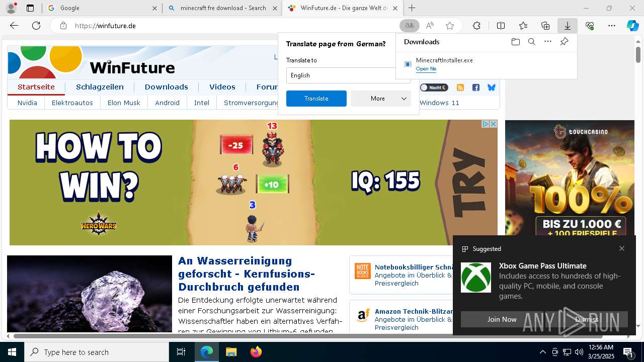Open the Nvidia topic link

click(27, 103)
